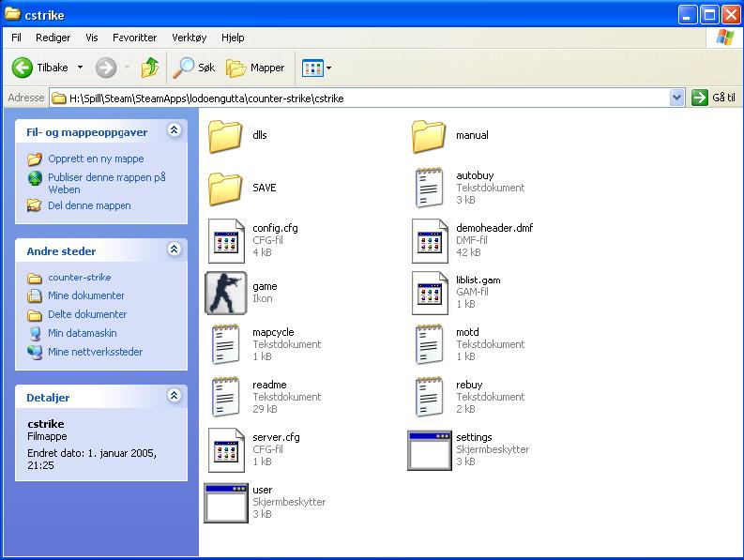The image size is (744, 560).
Task: Click the Søk search toolbar button
Action: coord(194,68)
